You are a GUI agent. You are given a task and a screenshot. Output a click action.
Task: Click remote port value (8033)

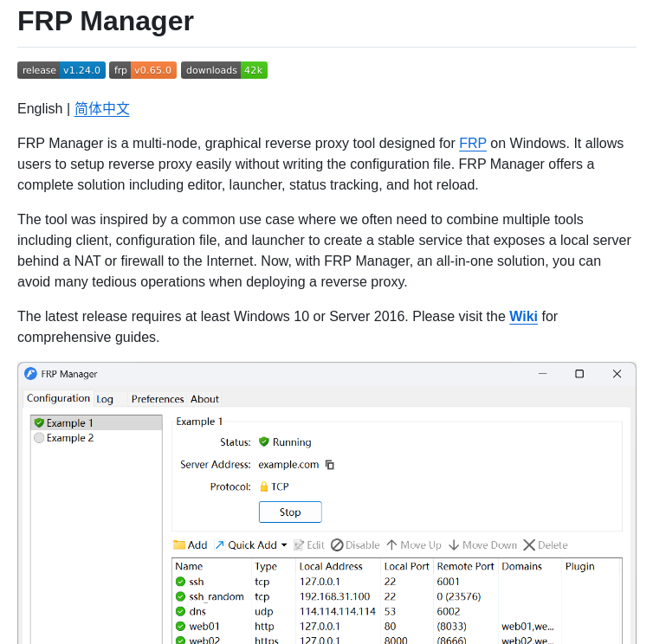point(452,627)
